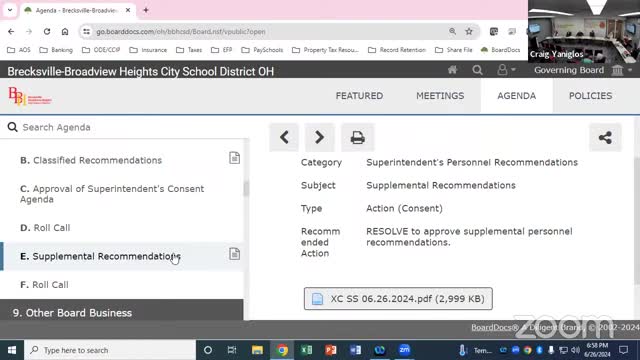Open Zoom from taskbar
This screenshot has height=360, width=640.
click(404, 350)
